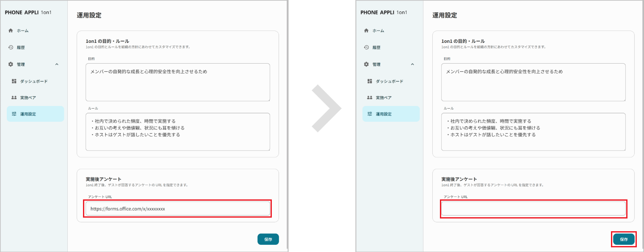
Task: Click 運用設定 page heading in right screenshot
Action: tap(445, 15)
